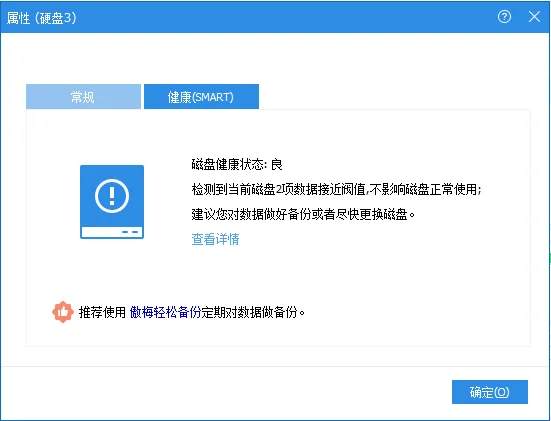Click the 检测到当前磁盘2项数据接近阀值 line
Viewport: 551px width, 421px height.
[336, 189]
